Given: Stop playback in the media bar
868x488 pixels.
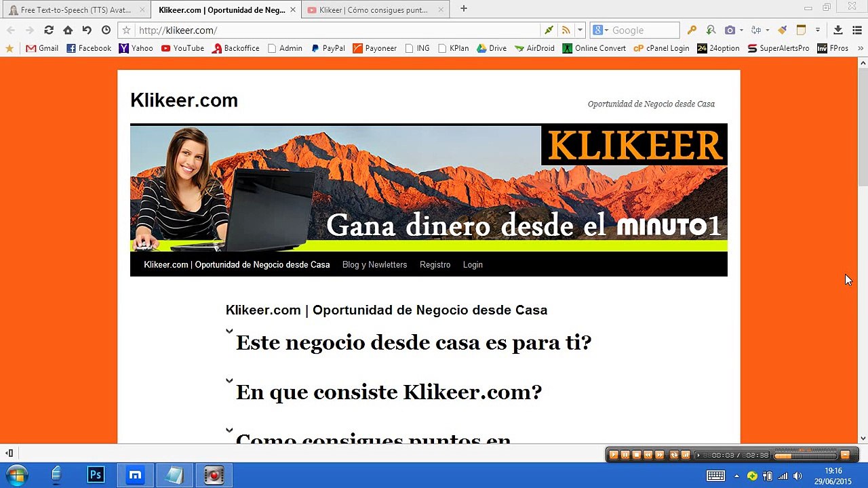Looking at the screenshot, I should tap(636, 455).
